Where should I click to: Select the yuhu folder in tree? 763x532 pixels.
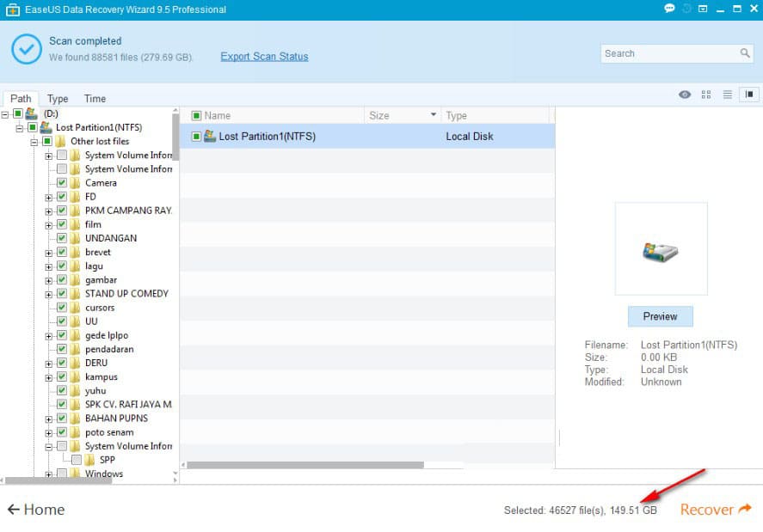click(x=95, y=391)
